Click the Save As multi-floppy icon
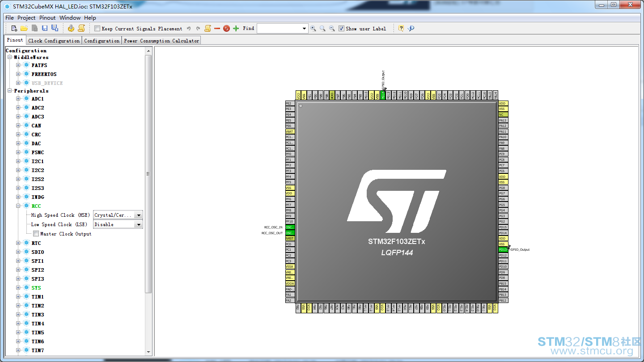 click(55, 29)
